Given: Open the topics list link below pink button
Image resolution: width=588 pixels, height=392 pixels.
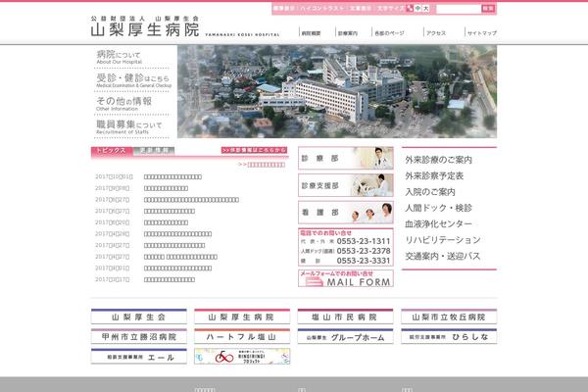Looking at the screenshot, I should pyautogui.click(x=262, y=165).
